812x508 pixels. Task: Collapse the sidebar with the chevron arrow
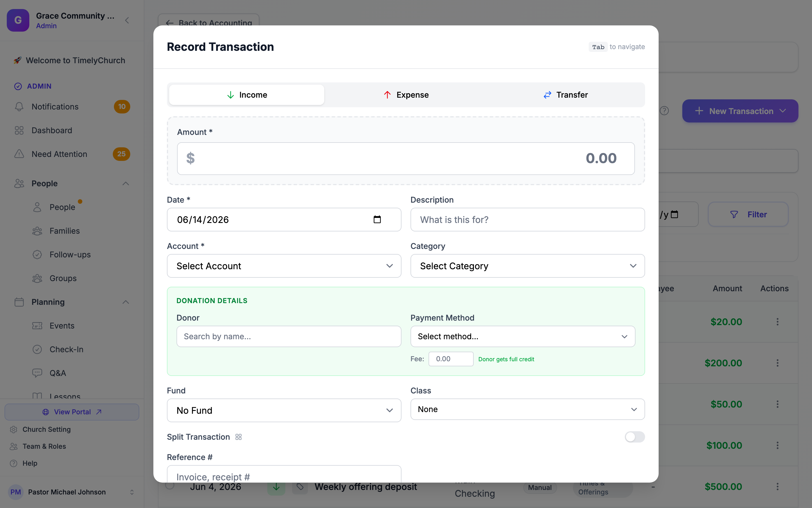click(x=127, y=21)
